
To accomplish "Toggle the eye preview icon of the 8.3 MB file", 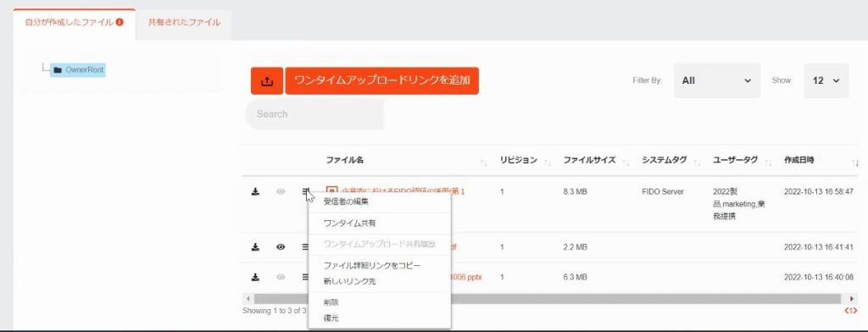I will [x=281, y=191].
